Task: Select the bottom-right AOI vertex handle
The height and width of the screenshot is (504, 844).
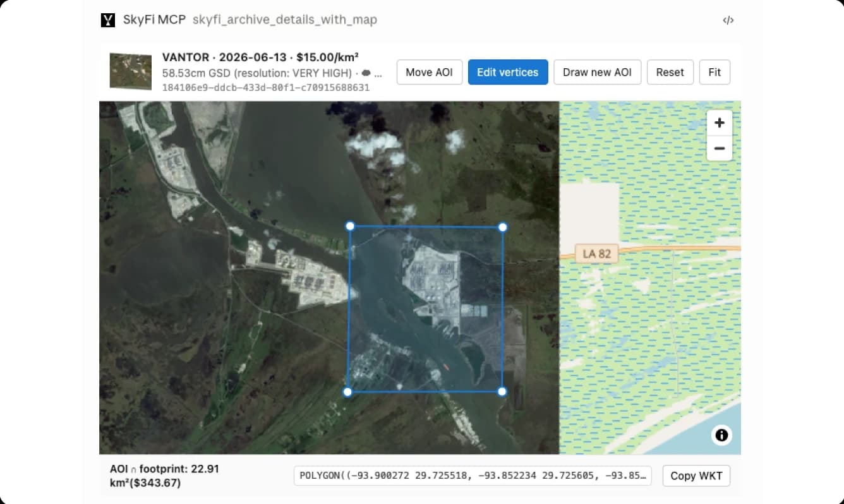Action: click(502, 392)
